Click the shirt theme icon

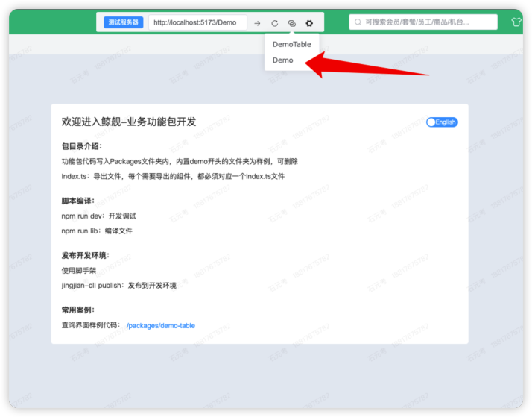(516, 22)
